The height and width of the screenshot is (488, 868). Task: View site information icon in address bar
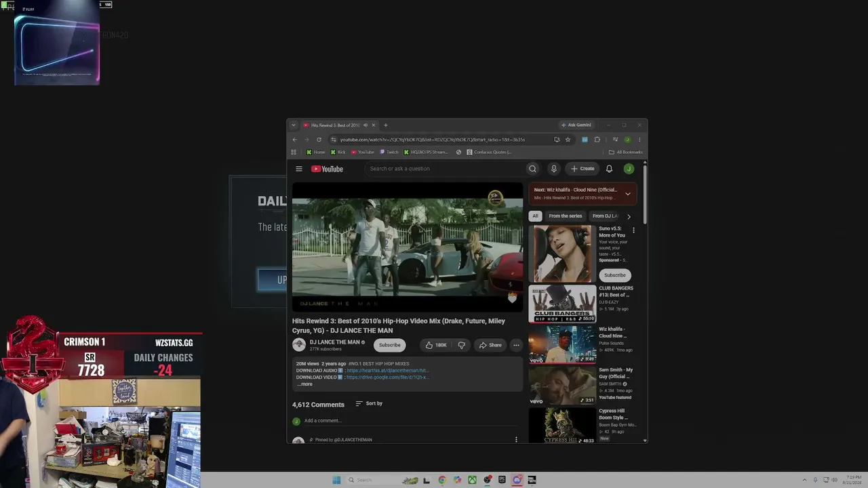tap(334, 140)
